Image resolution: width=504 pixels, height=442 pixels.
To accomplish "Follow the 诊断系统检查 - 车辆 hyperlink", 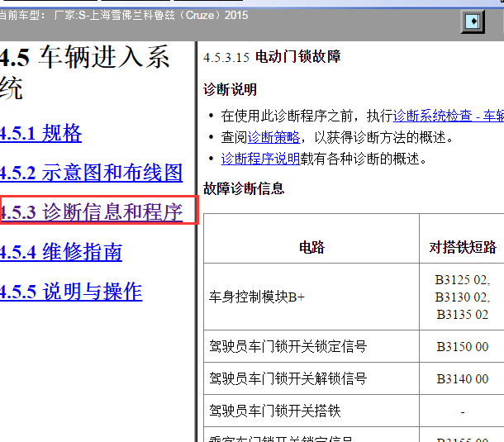I will pyautogui.click(x=449, y=116).
